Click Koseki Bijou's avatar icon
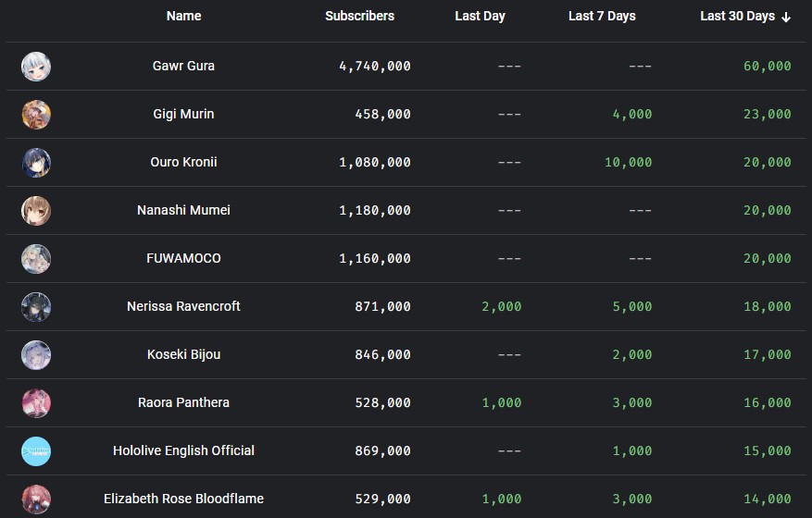The height and width of the screenshot is (518, 812). (x=36, y=355)
